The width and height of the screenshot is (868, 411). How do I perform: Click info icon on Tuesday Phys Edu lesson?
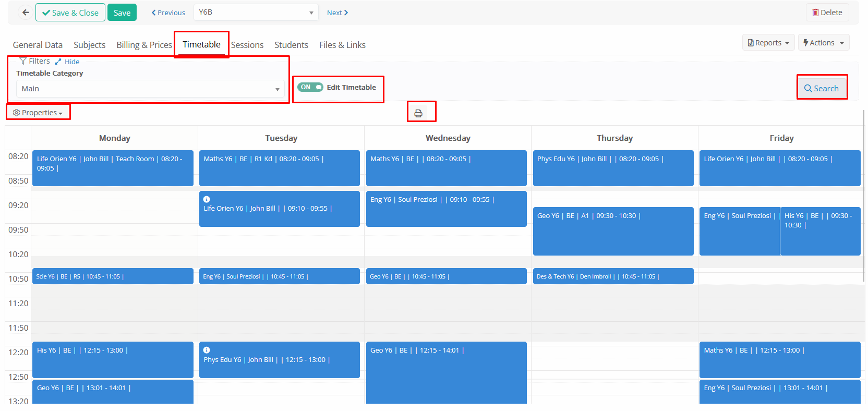[207, 350]
